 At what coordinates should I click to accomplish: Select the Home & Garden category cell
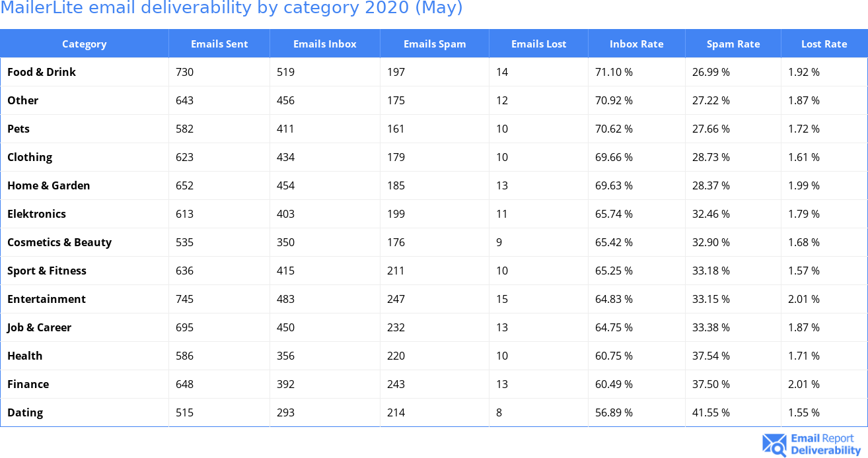(49, 185)
